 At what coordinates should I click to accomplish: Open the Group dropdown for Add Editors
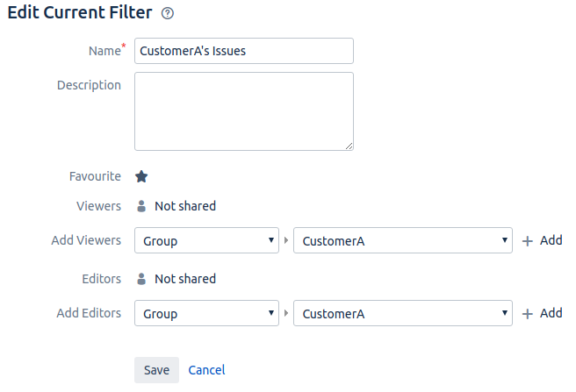point(206,314)
